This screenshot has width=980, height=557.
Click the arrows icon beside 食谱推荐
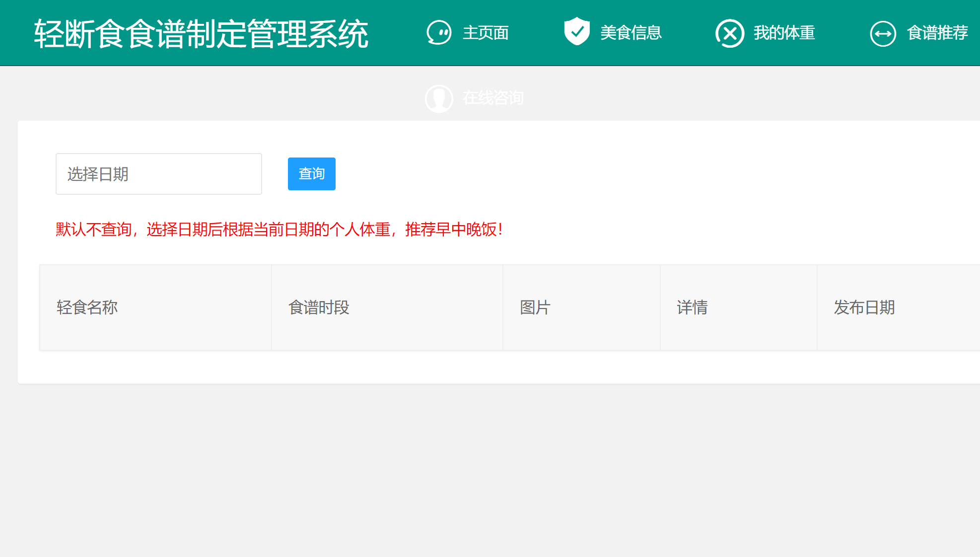pyautogui.click(x=883, y=33)
